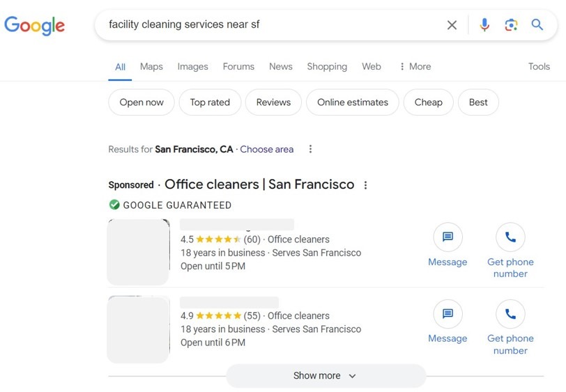Viewport: 566px width, 392px height.
Task: Click the blue magnifying glass search icon
Action: (x=537, y=25)
